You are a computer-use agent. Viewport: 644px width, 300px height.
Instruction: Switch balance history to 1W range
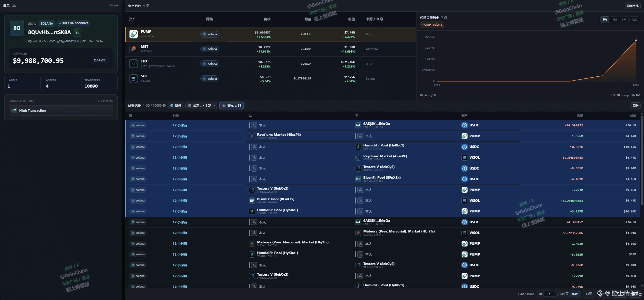point(605,20)
